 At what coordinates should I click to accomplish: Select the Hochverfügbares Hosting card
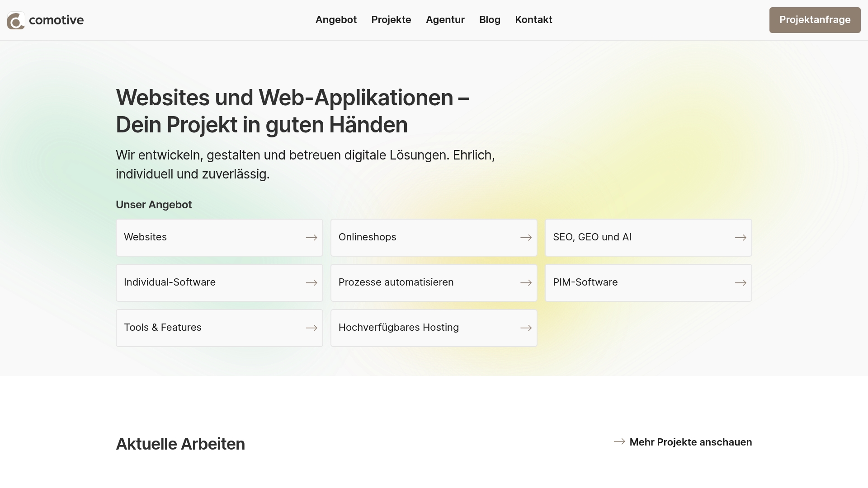click(x=434, y=328)
